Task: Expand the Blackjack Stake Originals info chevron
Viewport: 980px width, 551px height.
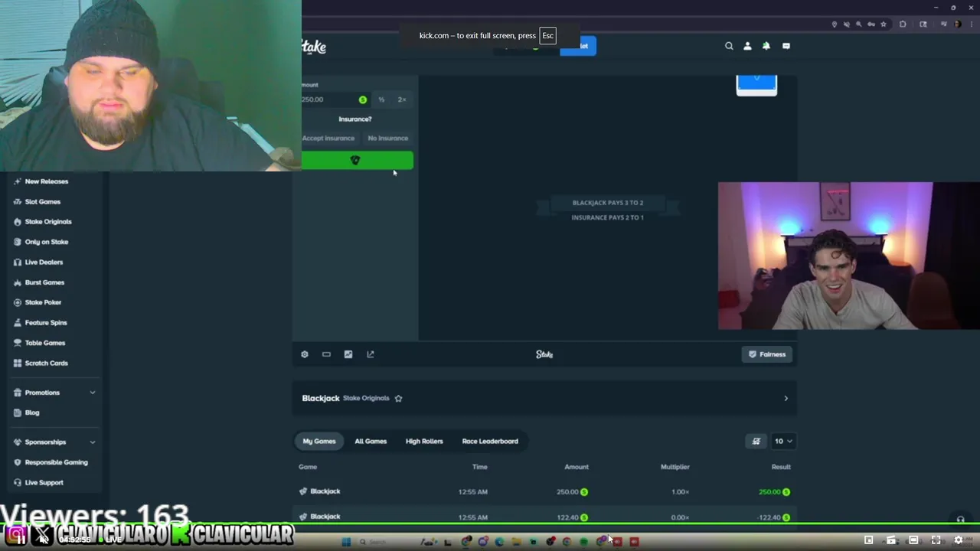Action: pyautogui.click(x=786, y=398)
